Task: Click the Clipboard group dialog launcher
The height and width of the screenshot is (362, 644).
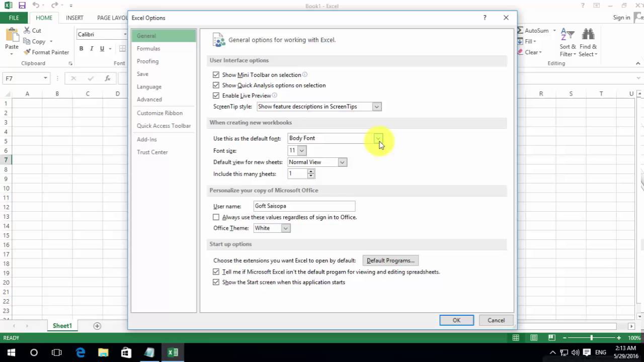Action: (x=70, y=63)
